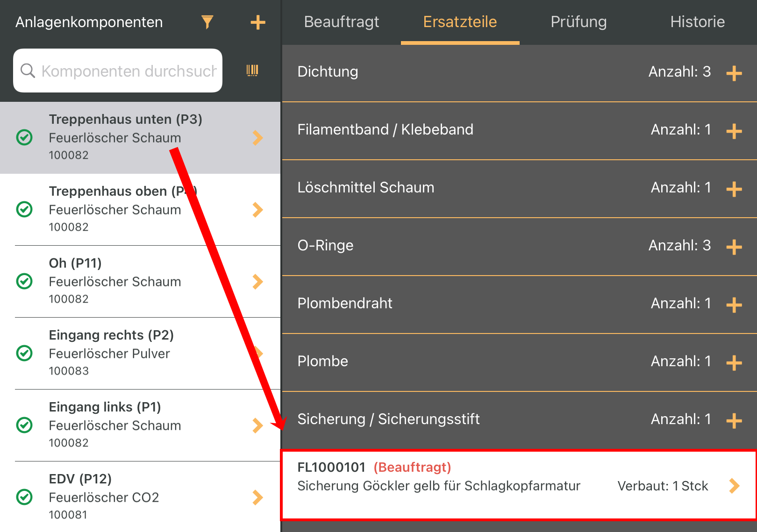Open the Historie tab
The width and height of the screenshot is (757, 532).
697,22
